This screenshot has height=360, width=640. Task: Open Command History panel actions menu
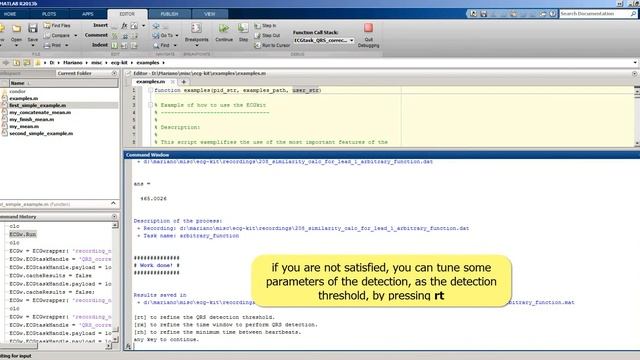[x=114, y=216]
